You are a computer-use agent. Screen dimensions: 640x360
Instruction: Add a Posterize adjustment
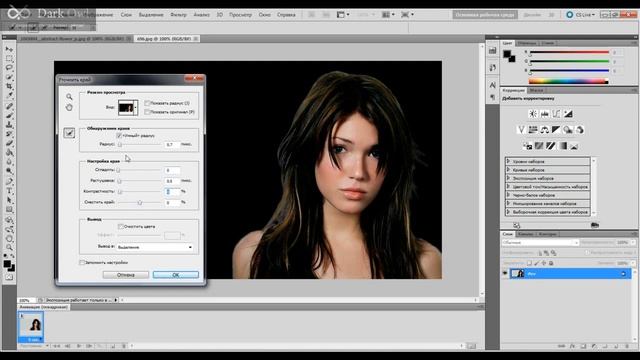point(539,146)
